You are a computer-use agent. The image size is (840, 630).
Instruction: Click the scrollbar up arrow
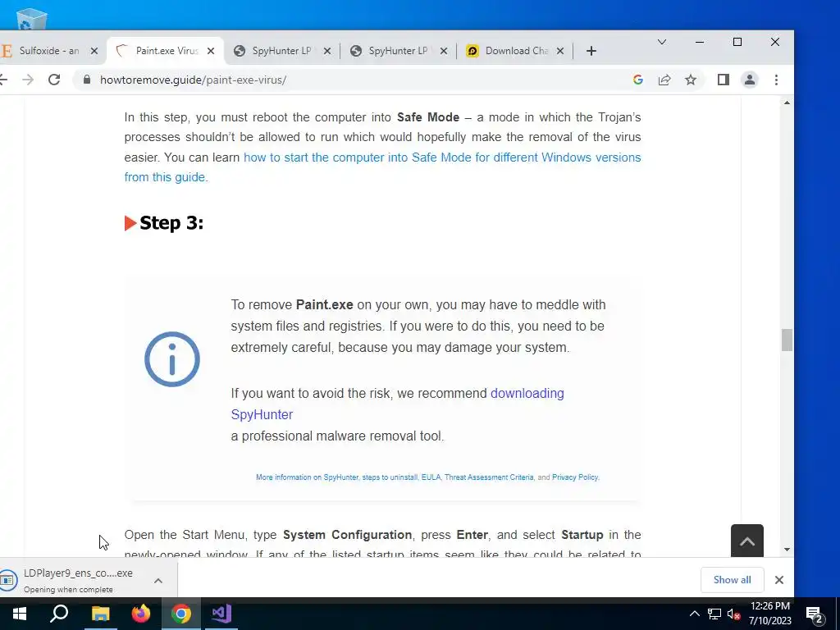pos(787,103)
